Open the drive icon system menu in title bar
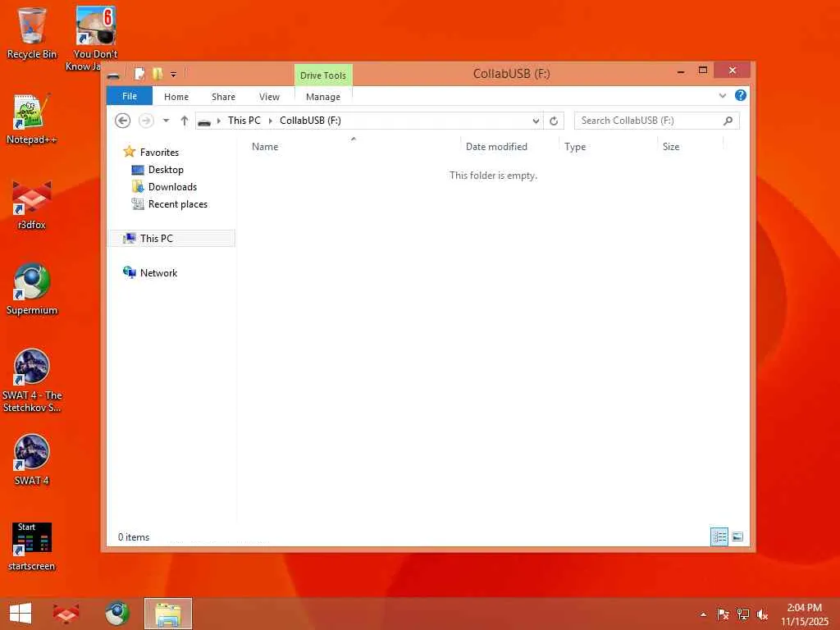The image size is (840, 630). click(x=113, y=75)
